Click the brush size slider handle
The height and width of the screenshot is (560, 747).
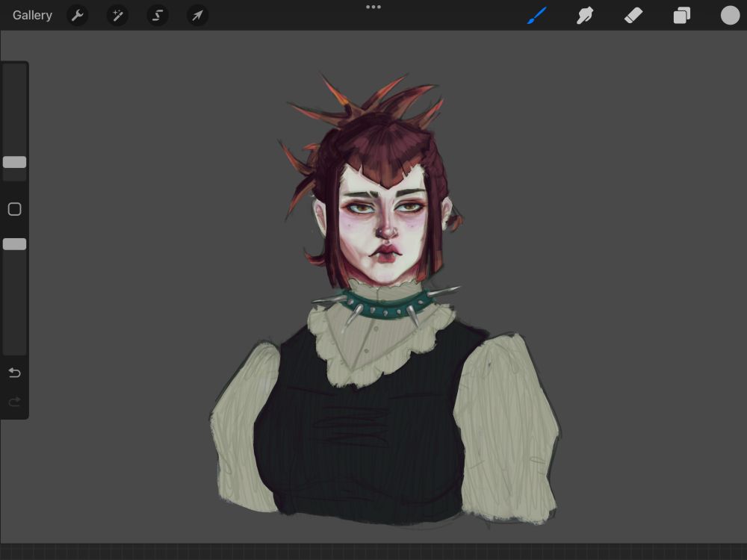tap(15, 162)
